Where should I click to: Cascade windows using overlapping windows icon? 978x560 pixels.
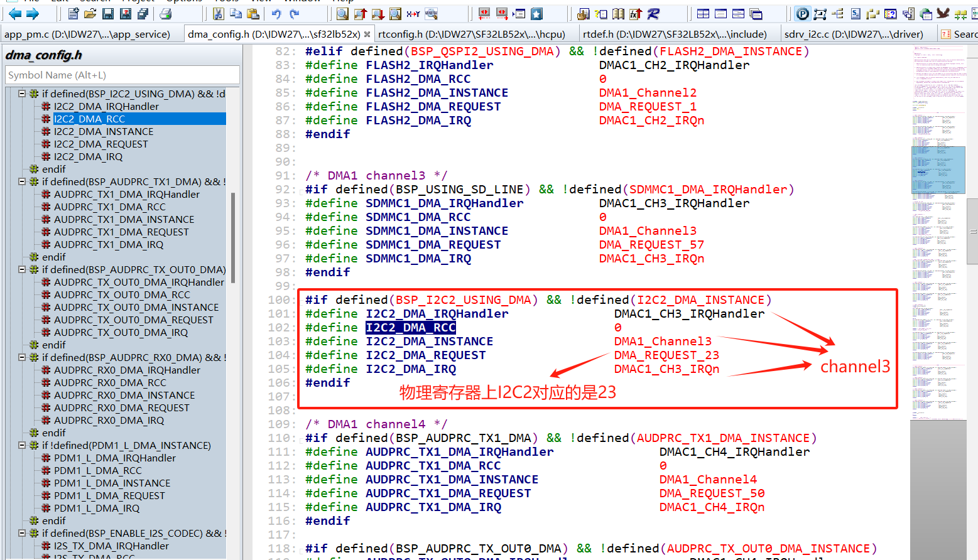756,13
